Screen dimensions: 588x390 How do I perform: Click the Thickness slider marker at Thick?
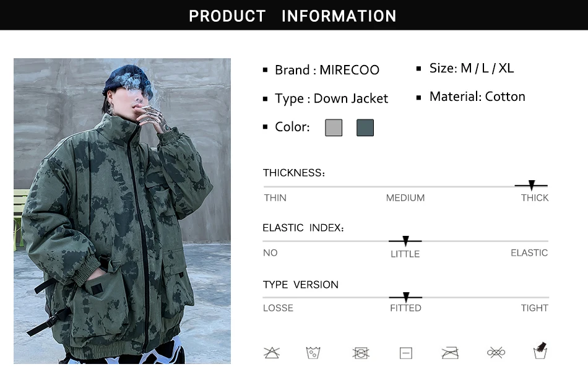pyautogui.click(x=532, y=185)
